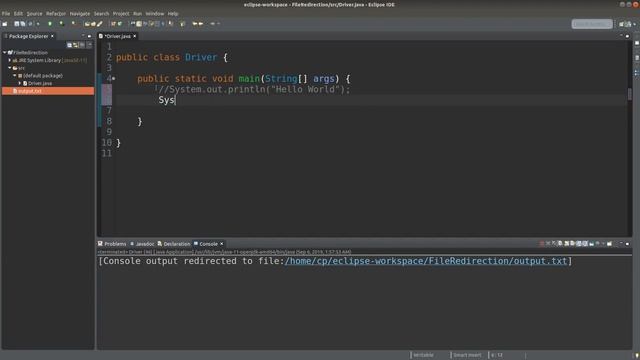Click the Save toolbar icon
The height and width of the screenshot is (360, 640).
(x=17, y=24)
